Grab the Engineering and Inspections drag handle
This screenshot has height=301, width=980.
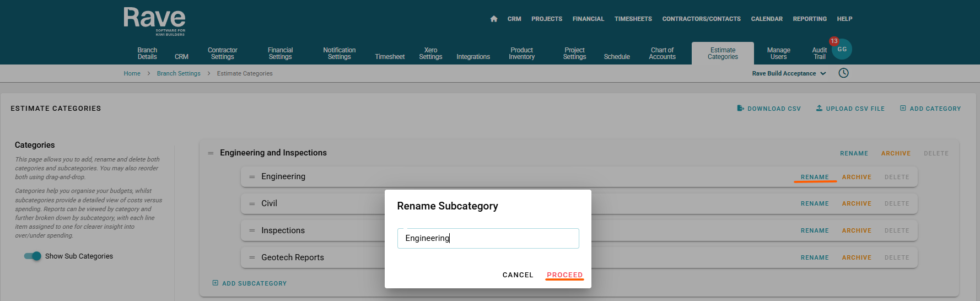211,153
